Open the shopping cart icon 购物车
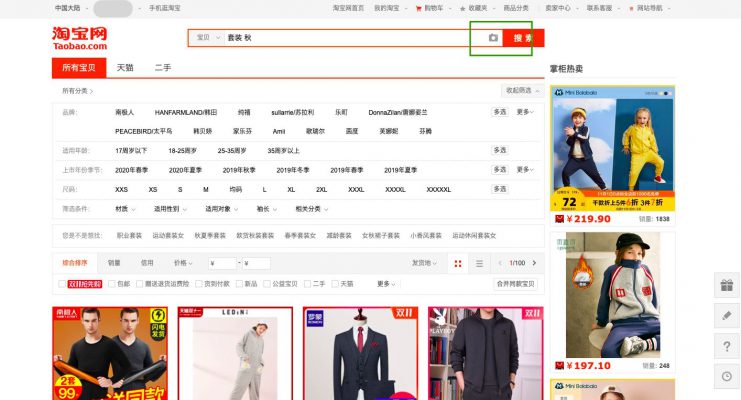 click(x=418, y=9)
